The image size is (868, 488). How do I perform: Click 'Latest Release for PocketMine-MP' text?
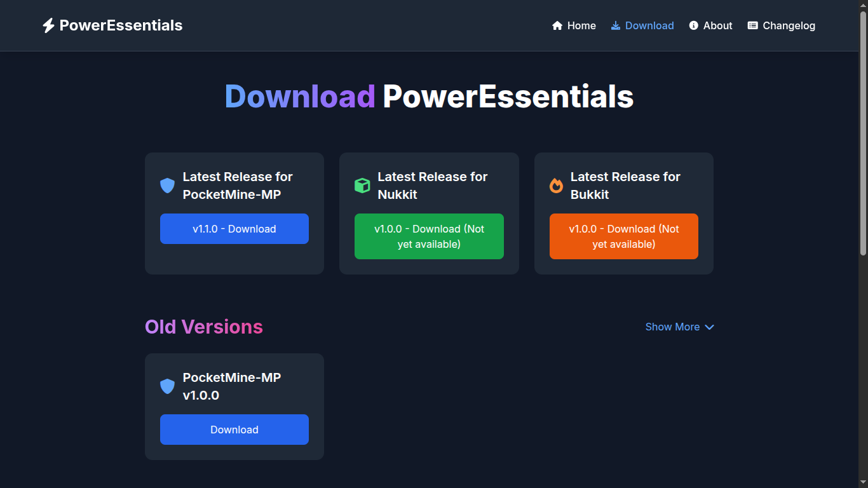238,186
